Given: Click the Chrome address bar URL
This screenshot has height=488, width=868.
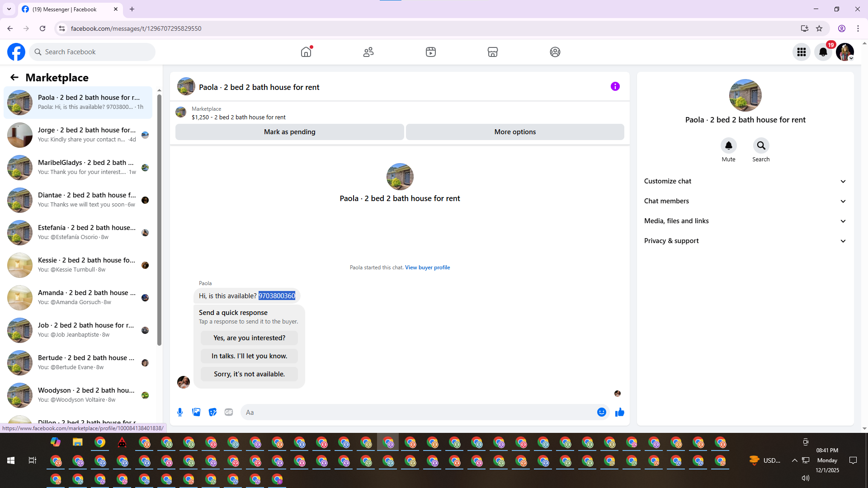Looking at the screenshot, I should (x=136, y=28).
